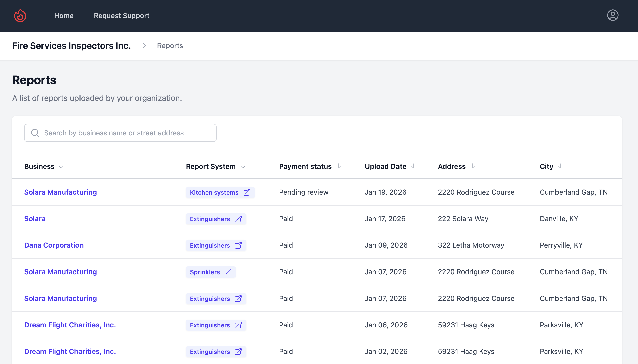Open the Home navigation item
This screenshot has width=638, height=364.
click(x=64, y=16)
